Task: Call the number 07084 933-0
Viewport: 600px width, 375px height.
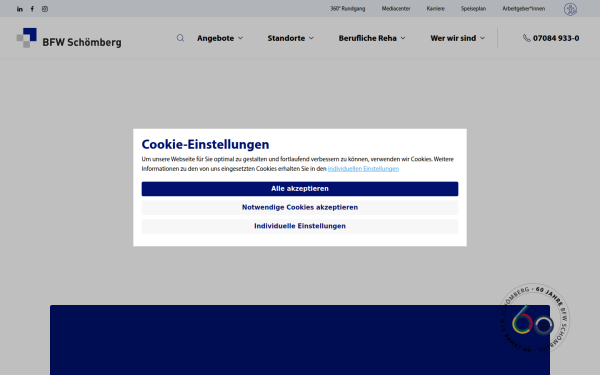Action: [x=556, y=38]
